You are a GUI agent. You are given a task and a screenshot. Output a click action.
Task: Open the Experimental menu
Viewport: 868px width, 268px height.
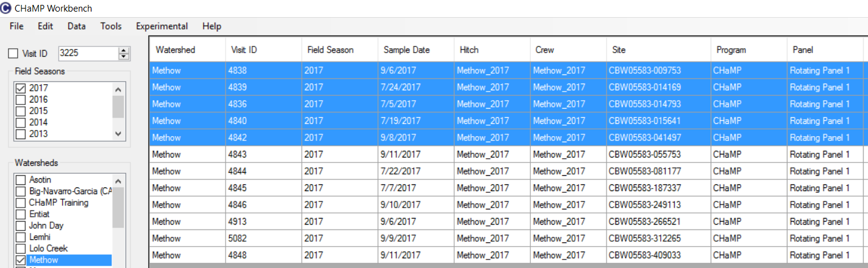(x=162, y=26)
